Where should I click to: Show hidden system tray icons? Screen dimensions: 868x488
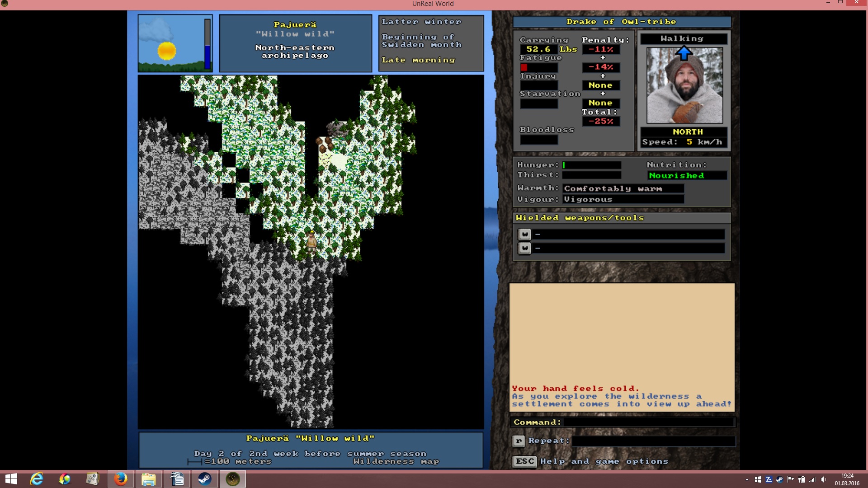(747, 479)
